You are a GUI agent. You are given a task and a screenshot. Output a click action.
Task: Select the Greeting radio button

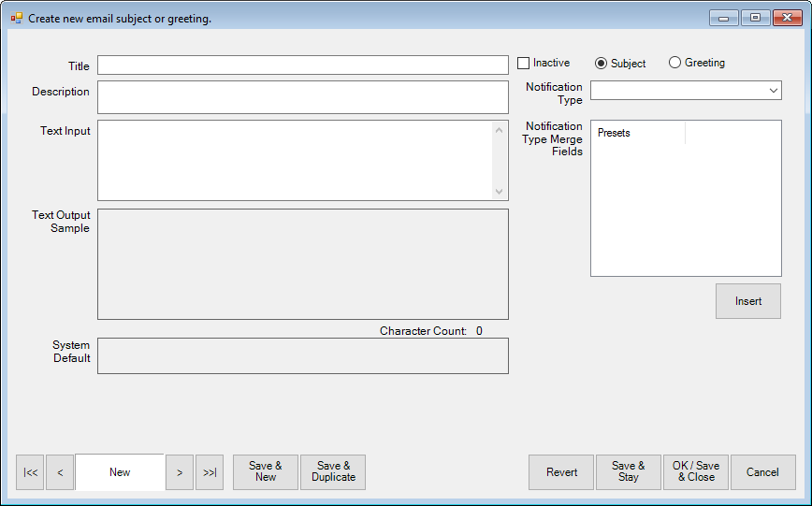[675, 63]
